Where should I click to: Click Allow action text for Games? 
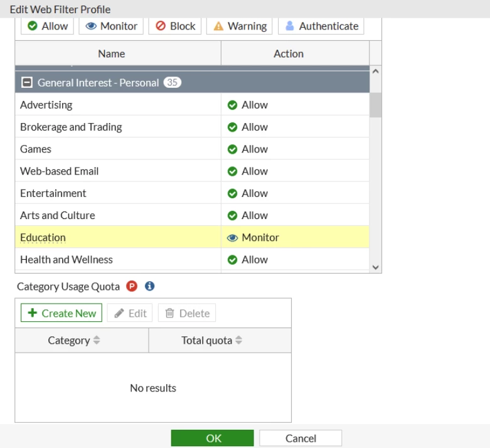tap(255, 149)
